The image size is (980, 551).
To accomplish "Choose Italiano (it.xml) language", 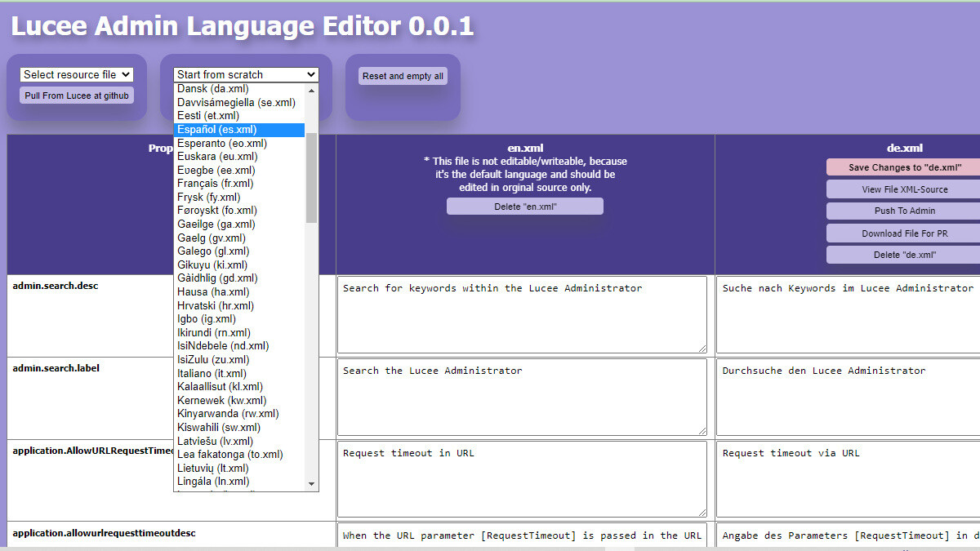I will point(239,373).
